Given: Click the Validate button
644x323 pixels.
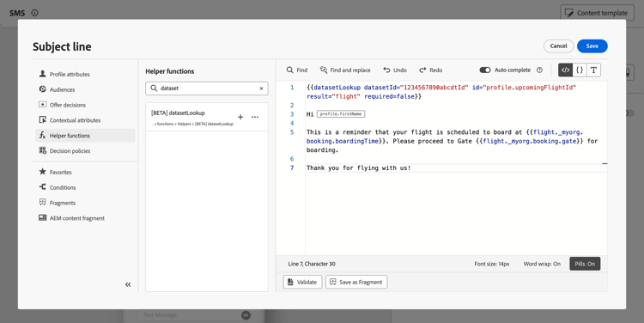Looking at the screenshot, I should 303,282.
